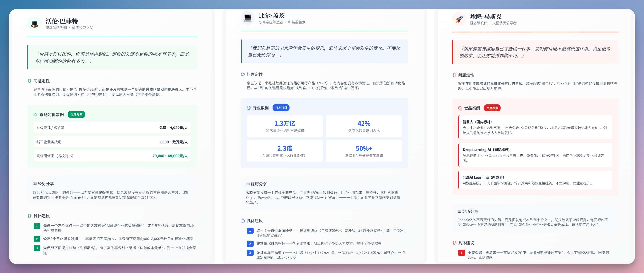Click the laptop avatar icon for 比尔·盖茨
The image size is (644, 273).
coord(247,18)
